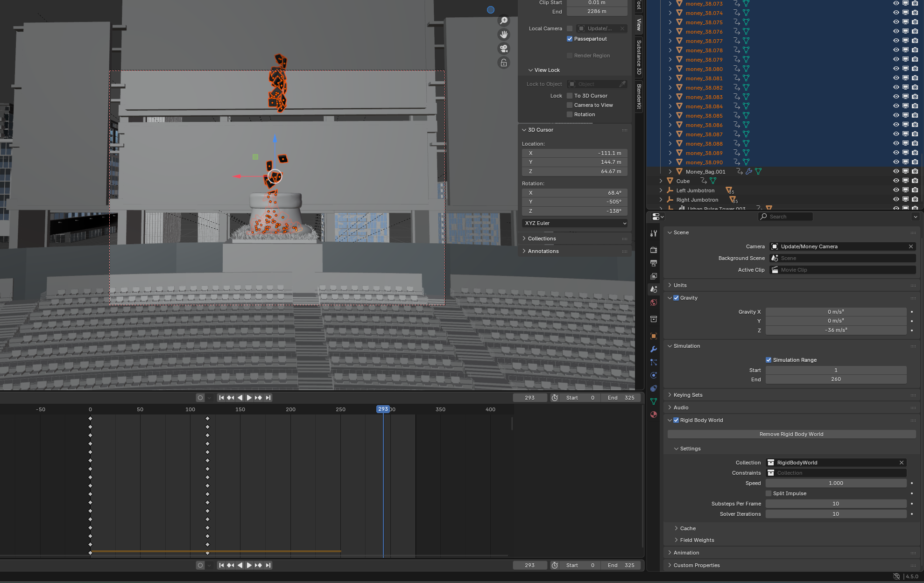Viewport: 924px width, 583px height.
Task: Open the Modifiers wrench tab
Action: (654, 349)
